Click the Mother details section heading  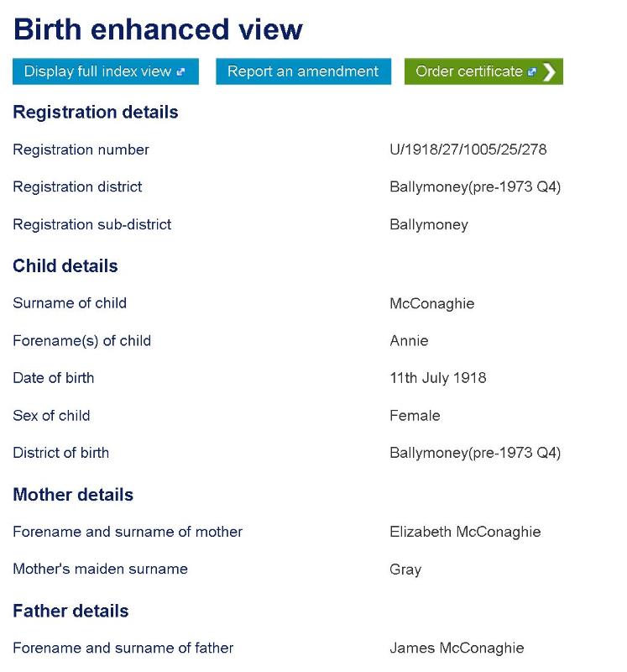pyautogui.click(x=73, y=495)
